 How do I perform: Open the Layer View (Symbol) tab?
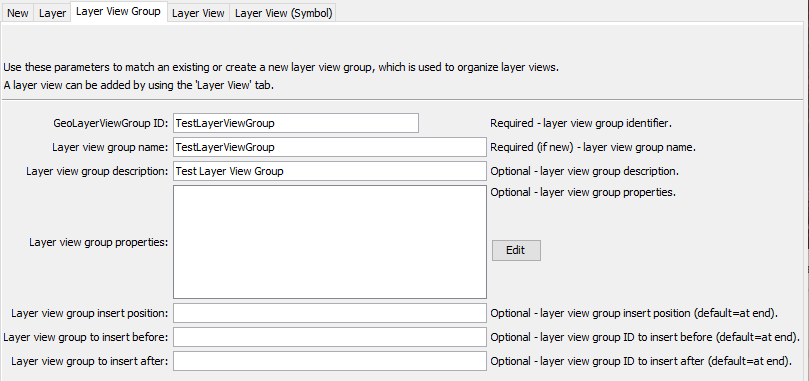click(283, 13)
